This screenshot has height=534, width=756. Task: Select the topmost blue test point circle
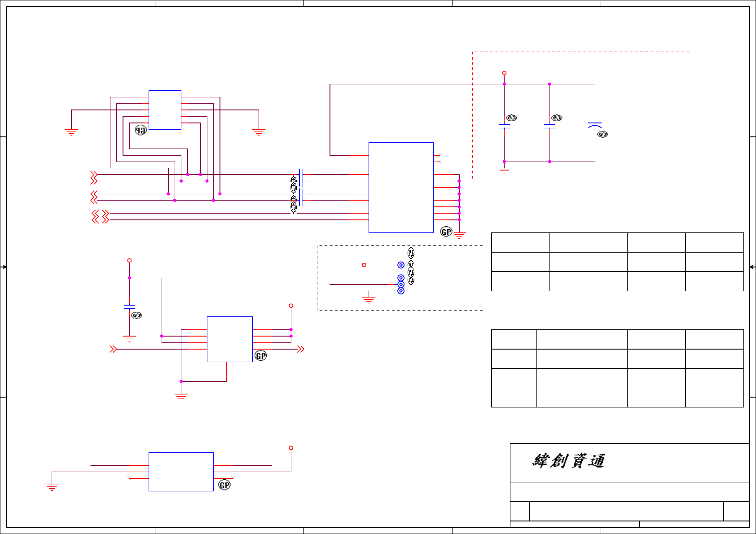[401, 265]
